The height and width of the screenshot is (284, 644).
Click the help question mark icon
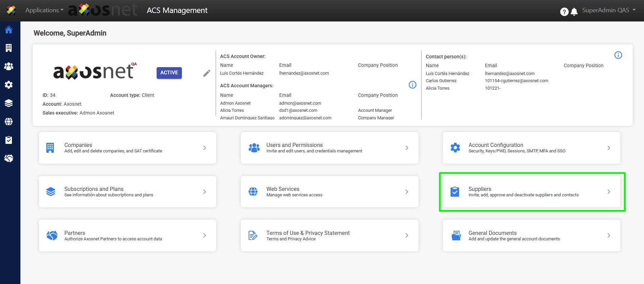564,12
